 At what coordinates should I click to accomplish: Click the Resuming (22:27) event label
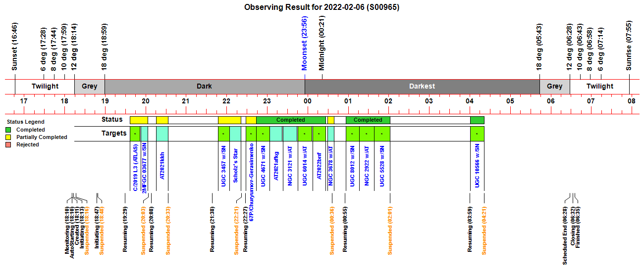pos(245,230)
